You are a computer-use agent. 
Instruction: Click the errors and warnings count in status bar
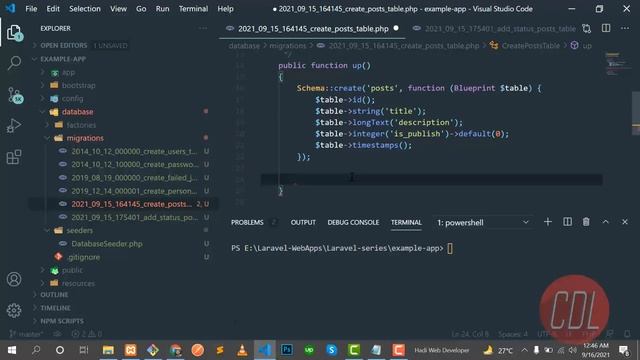pos(87,334)
